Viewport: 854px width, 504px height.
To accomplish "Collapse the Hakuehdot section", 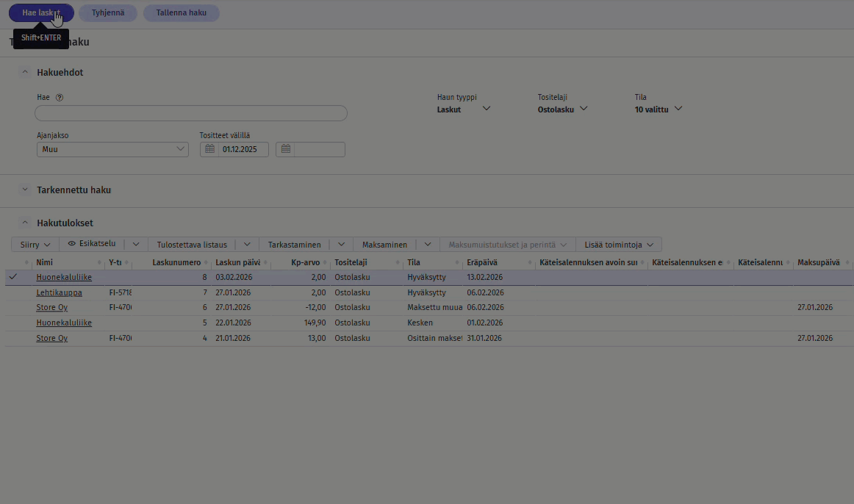I will [24, 73].
